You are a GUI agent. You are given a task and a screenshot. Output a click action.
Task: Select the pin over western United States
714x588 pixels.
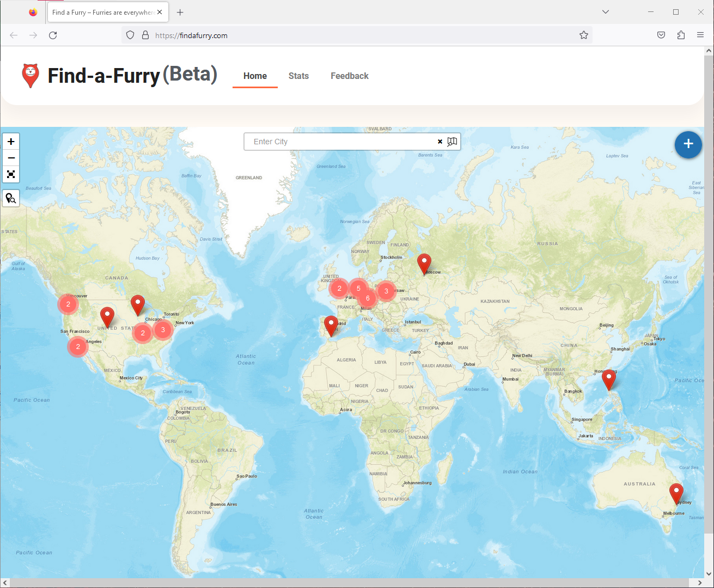pos(107,317)
